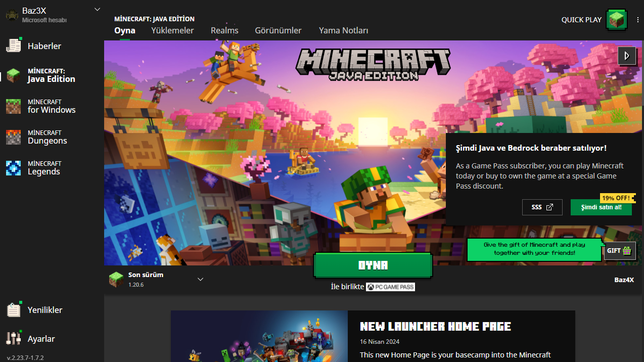Click the Quick Play grass block icon

pos(616,20)
